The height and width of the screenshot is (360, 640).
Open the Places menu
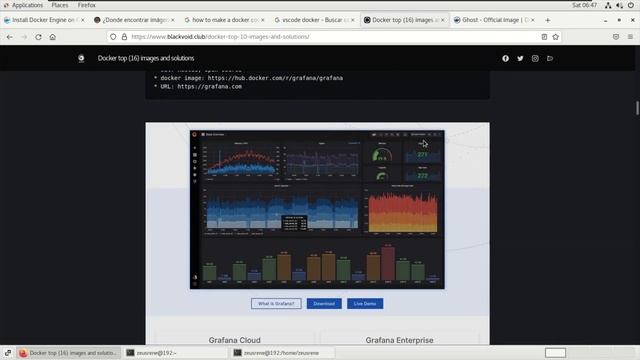[x=60, y=5]
